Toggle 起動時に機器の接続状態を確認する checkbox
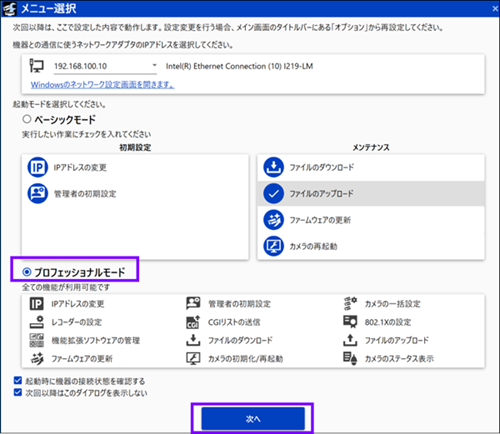 click(18, 381)
